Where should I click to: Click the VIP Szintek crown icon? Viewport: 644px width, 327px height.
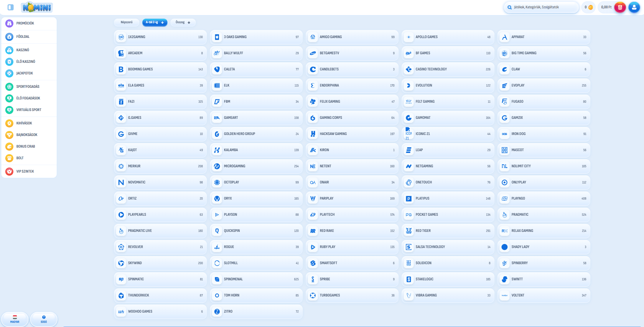(9, 171)
